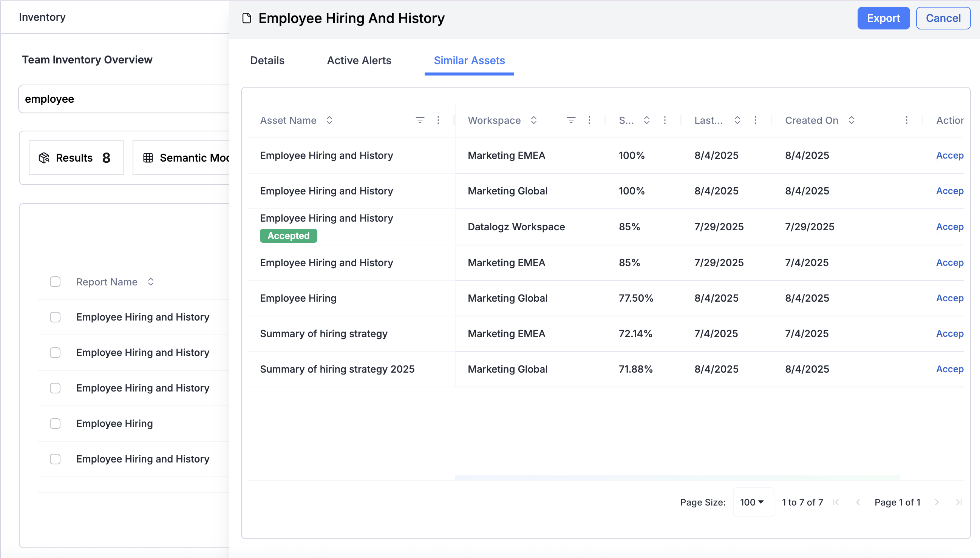Switch to the Details tab
This screenshot has width=980, height=558.
click(267, 60)
